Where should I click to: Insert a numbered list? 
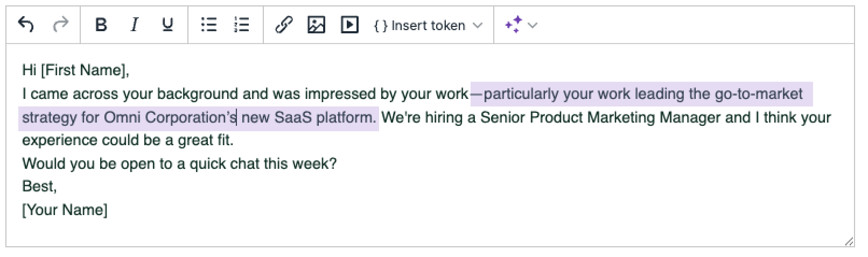tap(241, 25)
